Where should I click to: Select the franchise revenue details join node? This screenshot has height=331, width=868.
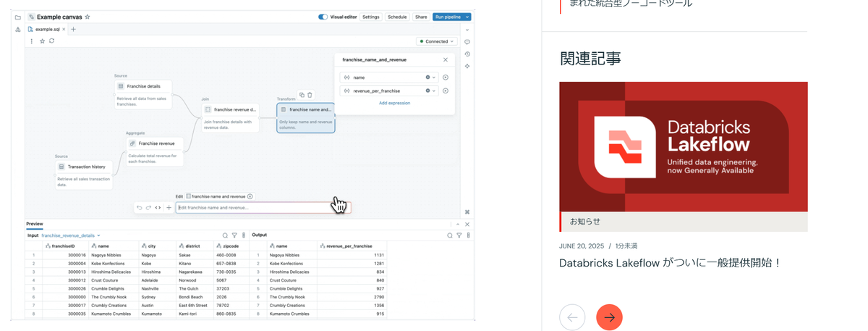[x=230, y=118]
